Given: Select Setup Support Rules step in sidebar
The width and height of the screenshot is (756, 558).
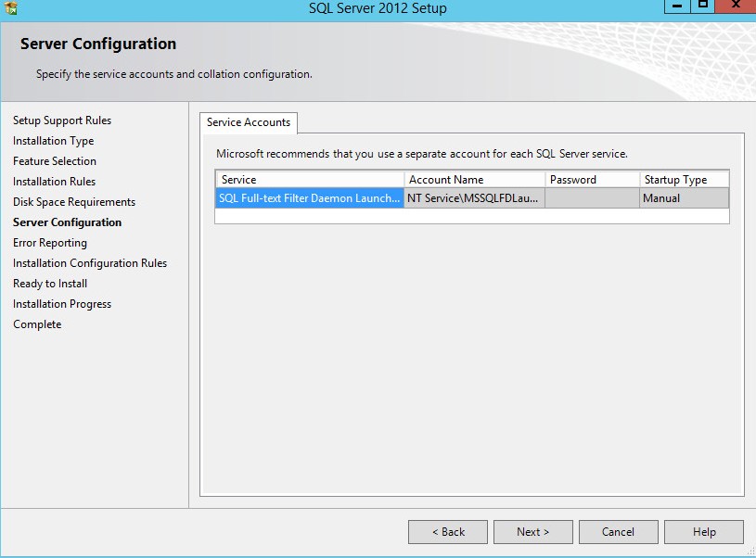Looking at the screenshot, I should 62,120.
